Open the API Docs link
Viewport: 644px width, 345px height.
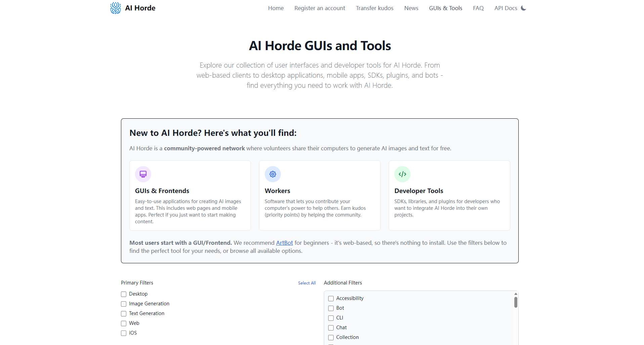tap(506, 8)
